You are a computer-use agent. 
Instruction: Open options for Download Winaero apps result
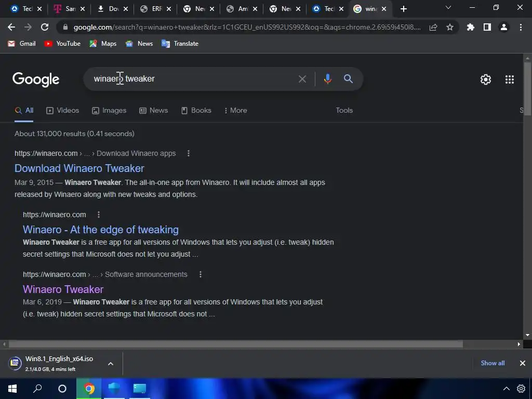[188, 153]
